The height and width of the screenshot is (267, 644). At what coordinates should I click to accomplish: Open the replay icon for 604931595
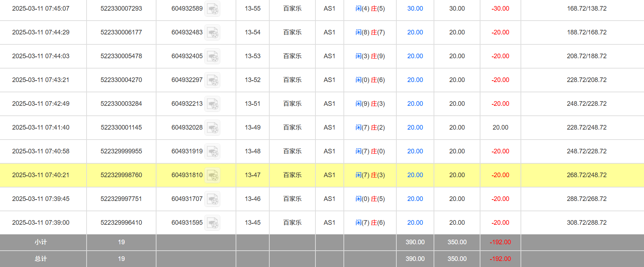pyautogui.click(x=213, y=223)
